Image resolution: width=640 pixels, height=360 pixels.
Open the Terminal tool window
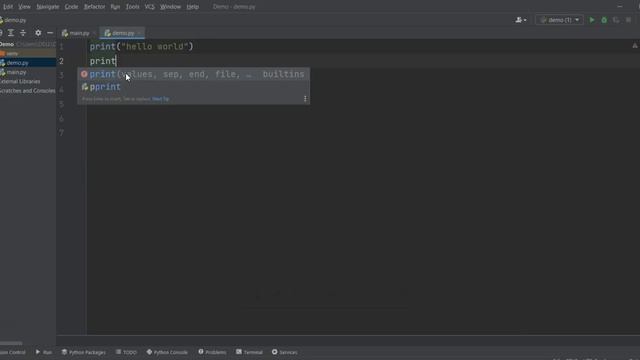point(249,352)
